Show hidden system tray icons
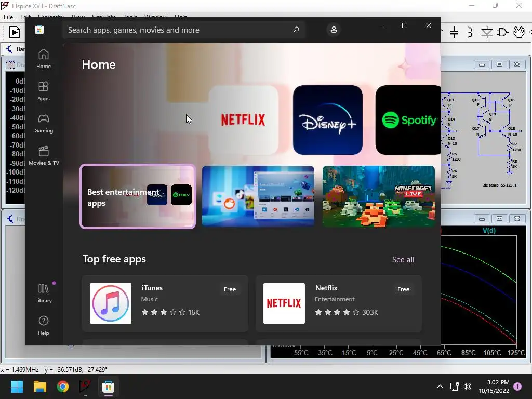532x399 pixels. (x=440, y=387)
